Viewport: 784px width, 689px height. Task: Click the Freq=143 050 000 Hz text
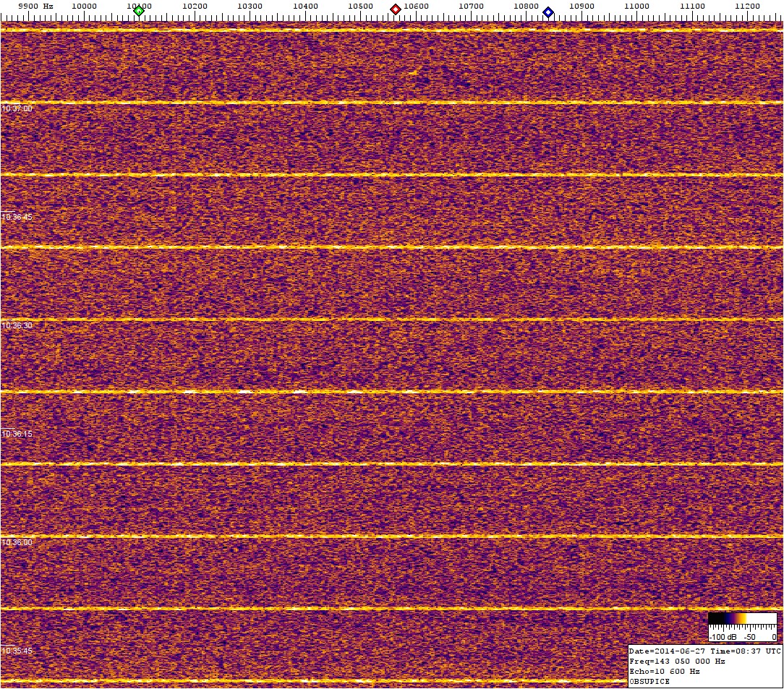(x=677, y=661)
